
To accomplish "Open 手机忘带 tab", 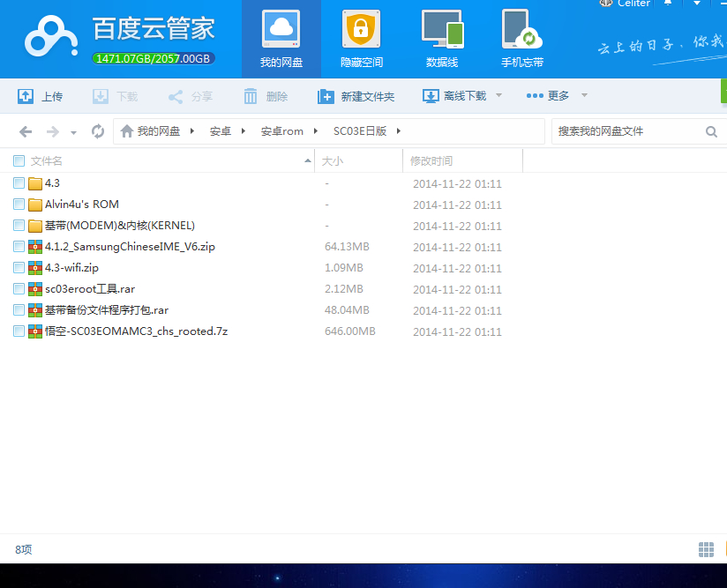I will click(522, 39).
